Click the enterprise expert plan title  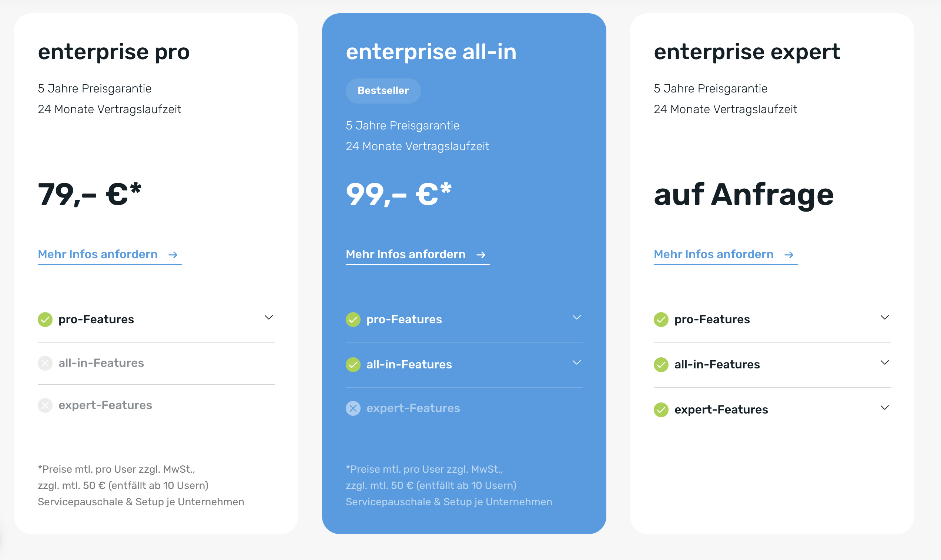[747, 52]
